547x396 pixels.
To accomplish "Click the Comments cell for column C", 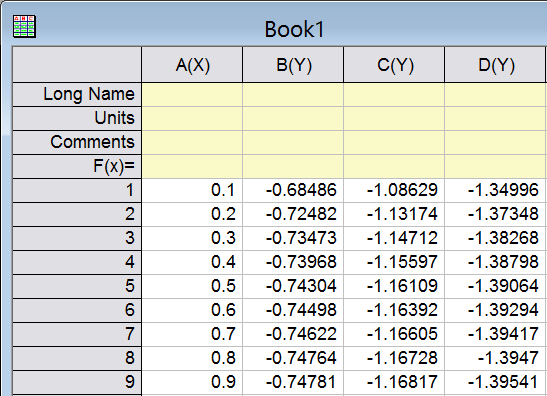I will click(x=395, y=142).
